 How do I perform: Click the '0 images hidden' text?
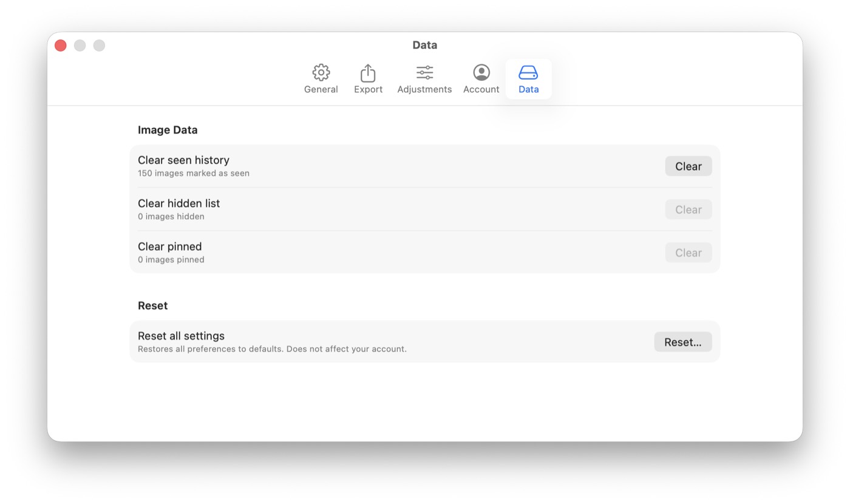click(x=171, y=216)
